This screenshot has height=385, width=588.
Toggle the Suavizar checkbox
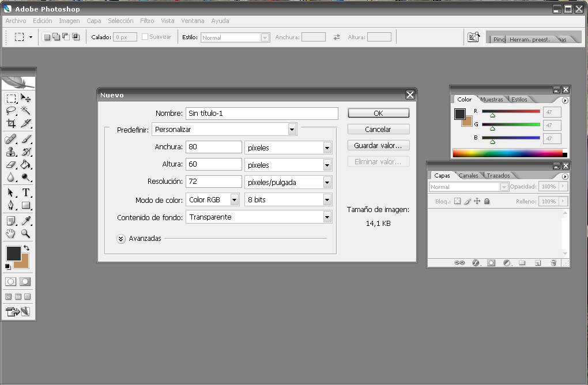145,37
